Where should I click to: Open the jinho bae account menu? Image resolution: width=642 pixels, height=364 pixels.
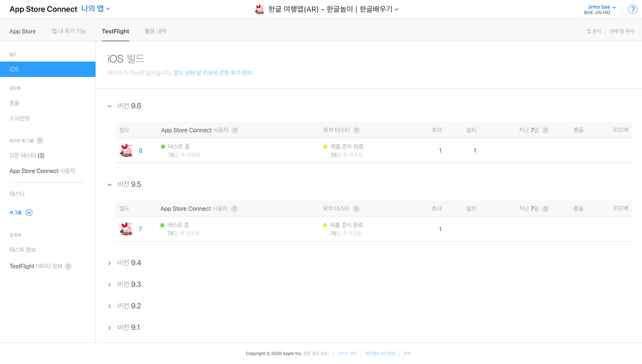602,7
